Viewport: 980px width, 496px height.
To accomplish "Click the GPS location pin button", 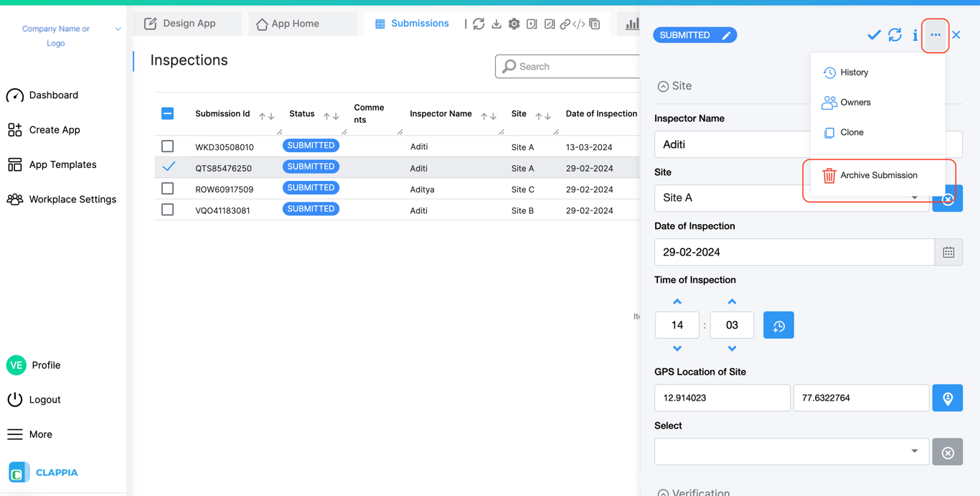I will coord(947,398).
